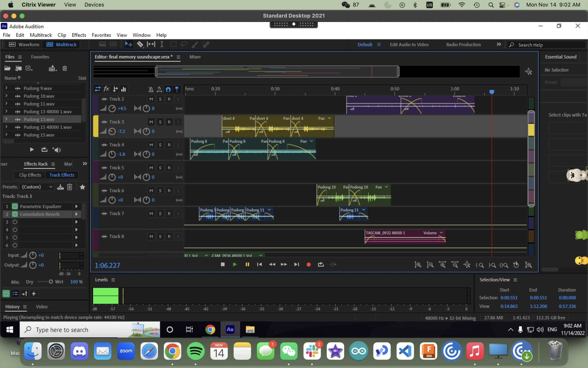Image resolution: width=588 pixels, height=368 pixels.
Task: Click the Search Help field
Action: (x=547, y=45)
